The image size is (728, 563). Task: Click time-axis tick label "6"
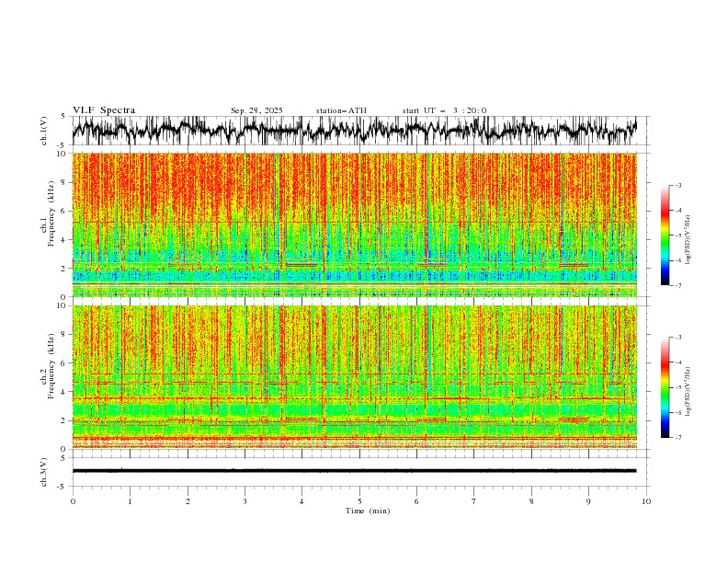tap(416, 501)
